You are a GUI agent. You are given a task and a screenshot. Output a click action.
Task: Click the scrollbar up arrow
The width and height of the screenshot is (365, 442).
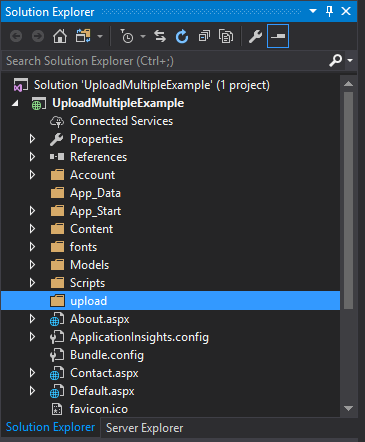349,83
